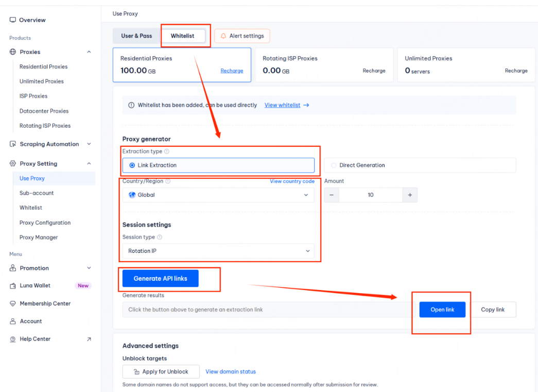Click the Proxy Setting gear icon

pos(13,164)
